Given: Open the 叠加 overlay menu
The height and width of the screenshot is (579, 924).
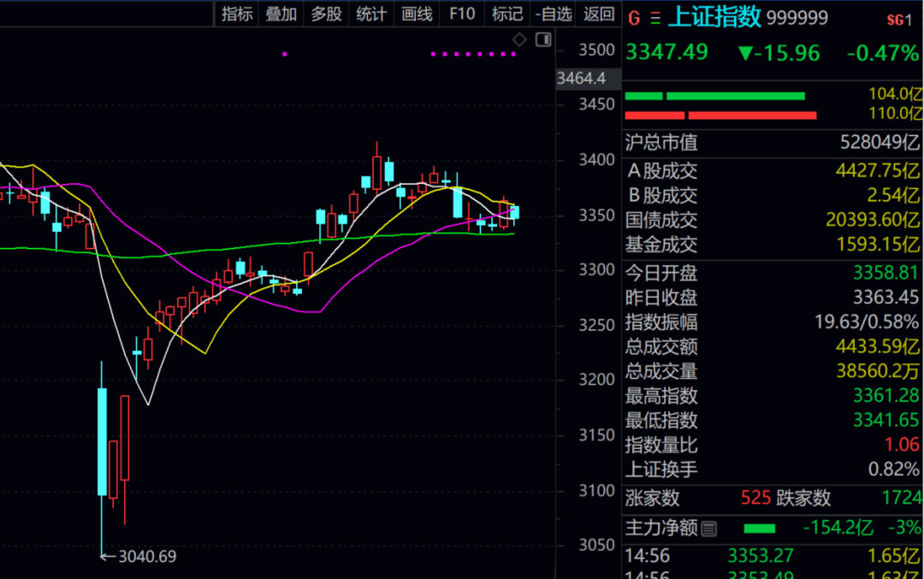Looking at the screenshot, I should click(x=281, y=14).
